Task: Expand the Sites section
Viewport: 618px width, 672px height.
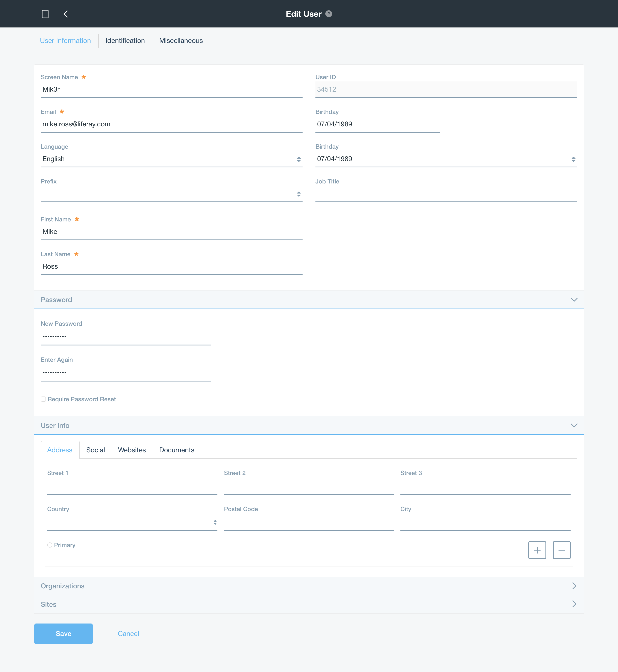Action: tap(574, 604)
